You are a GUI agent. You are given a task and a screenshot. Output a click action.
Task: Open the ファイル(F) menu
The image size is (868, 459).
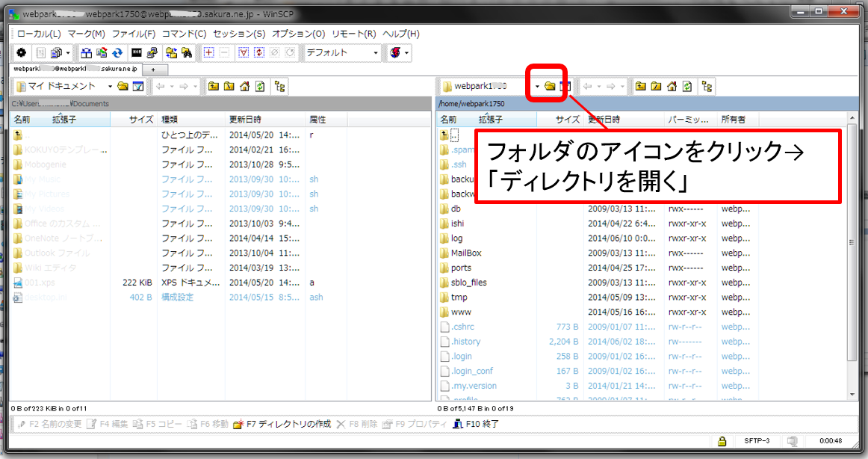[134, 34]
